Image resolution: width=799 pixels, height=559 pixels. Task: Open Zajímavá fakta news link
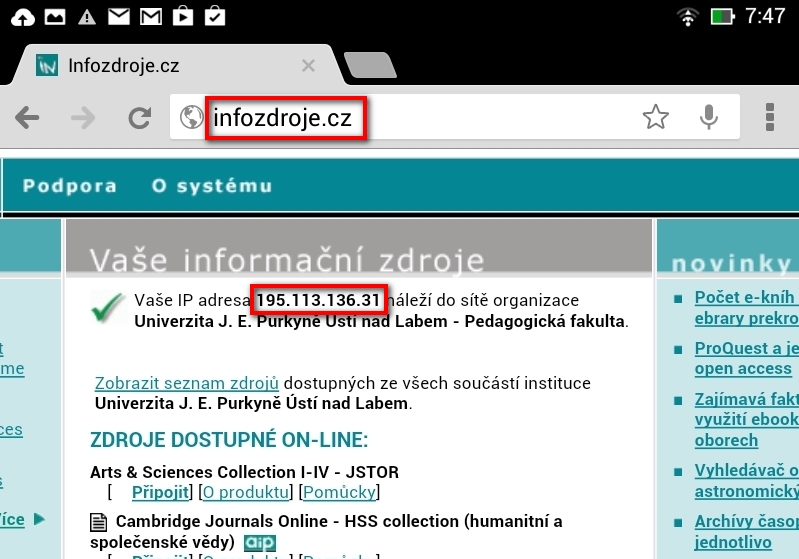click(747, 419)
